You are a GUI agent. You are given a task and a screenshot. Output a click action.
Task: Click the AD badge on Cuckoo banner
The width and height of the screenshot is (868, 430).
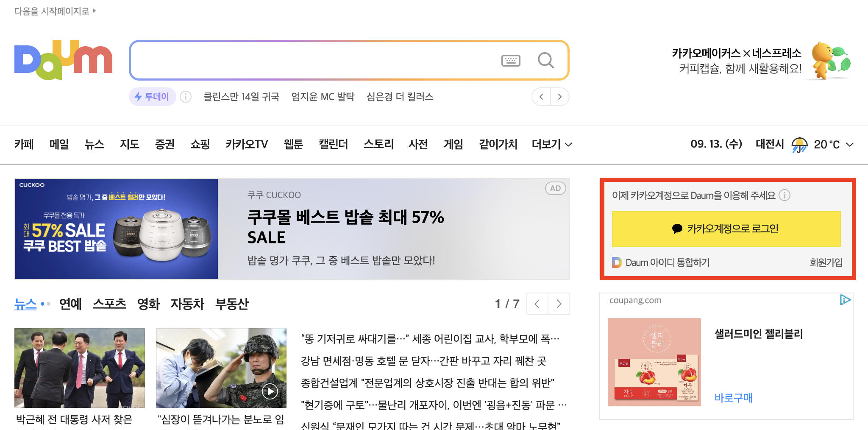coord(555,188)
